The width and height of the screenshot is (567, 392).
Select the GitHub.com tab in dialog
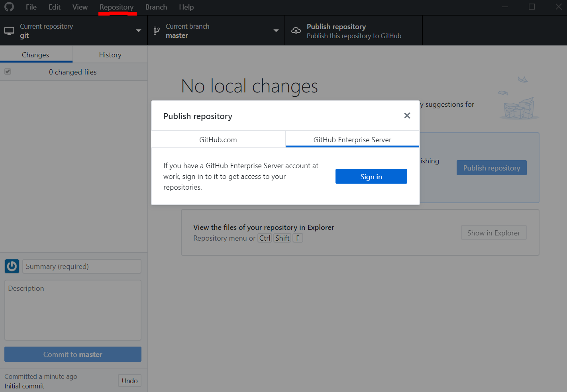coord(218,139)
